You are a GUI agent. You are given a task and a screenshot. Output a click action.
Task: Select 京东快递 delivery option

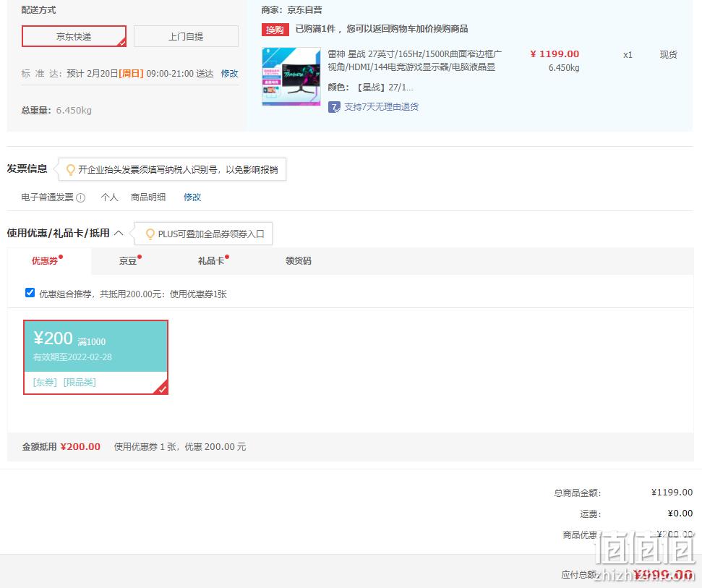tap(74, 36)
